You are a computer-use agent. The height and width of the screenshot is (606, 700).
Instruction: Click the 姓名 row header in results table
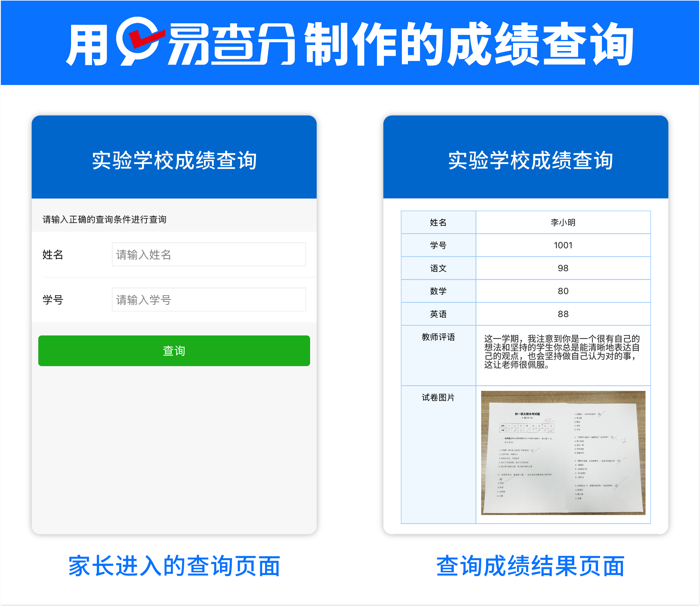[x=438, y=223]
